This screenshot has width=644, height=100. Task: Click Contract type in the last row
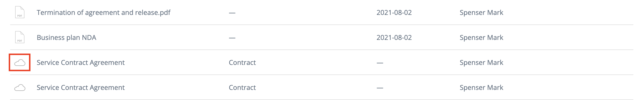(x=242, y=87)
